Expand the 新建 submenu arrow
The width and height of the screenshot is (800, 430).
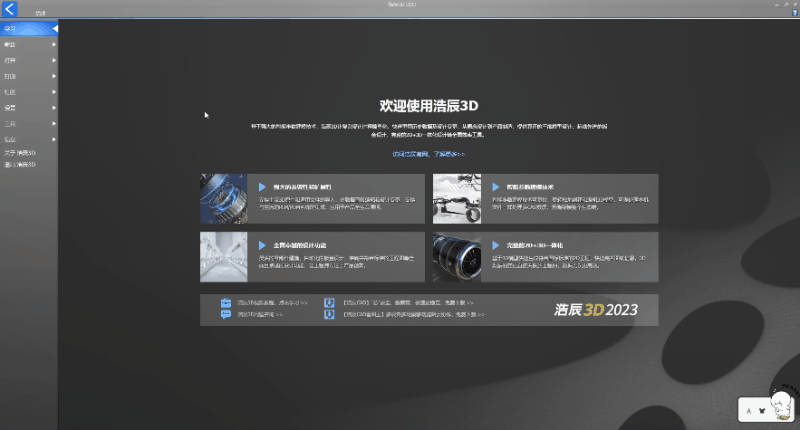[54, 44]
